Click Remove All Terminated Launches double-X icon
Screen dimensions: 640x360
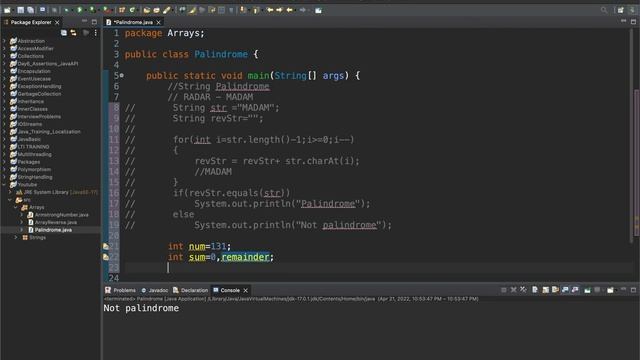coord(523,290)
